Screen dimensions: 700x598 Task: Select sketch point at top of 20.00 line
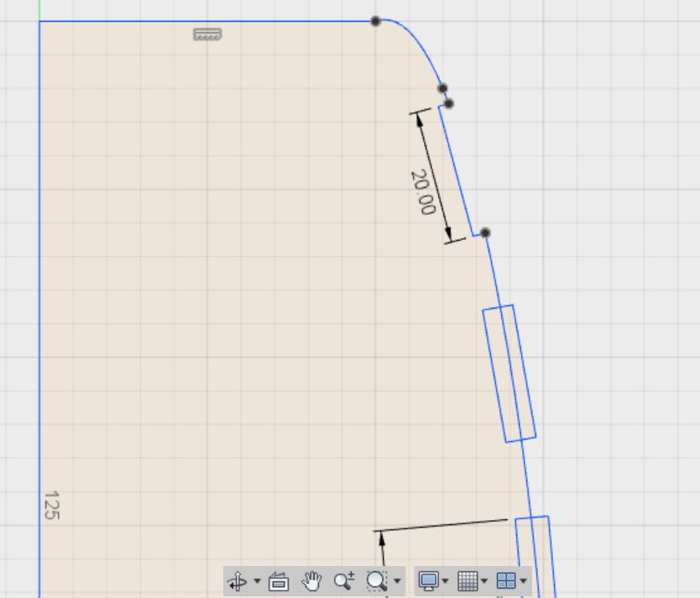point(449,103)
